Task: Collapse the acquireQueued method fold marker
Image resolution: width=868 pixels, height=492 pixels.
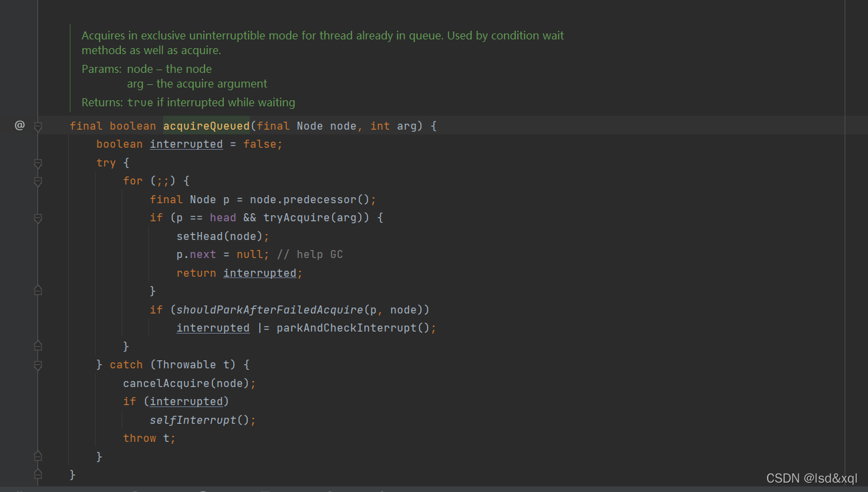Action: (x=38, y=126)
